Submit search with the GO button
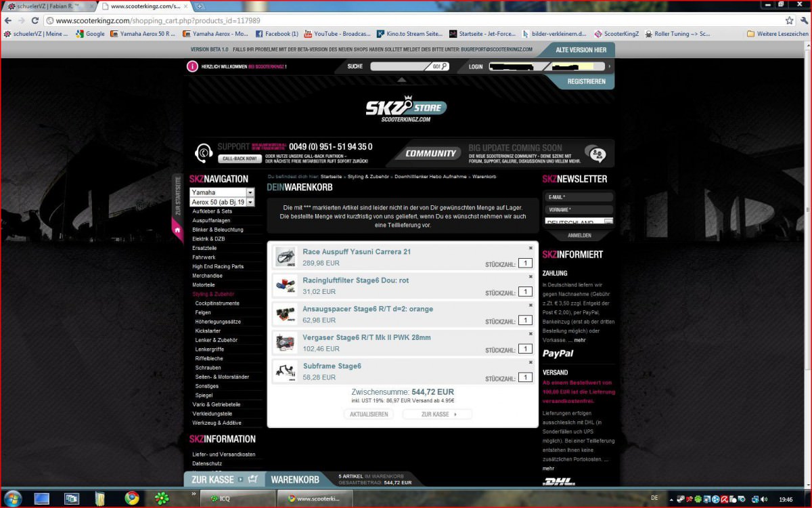812x508 pixels. [440, 66]
